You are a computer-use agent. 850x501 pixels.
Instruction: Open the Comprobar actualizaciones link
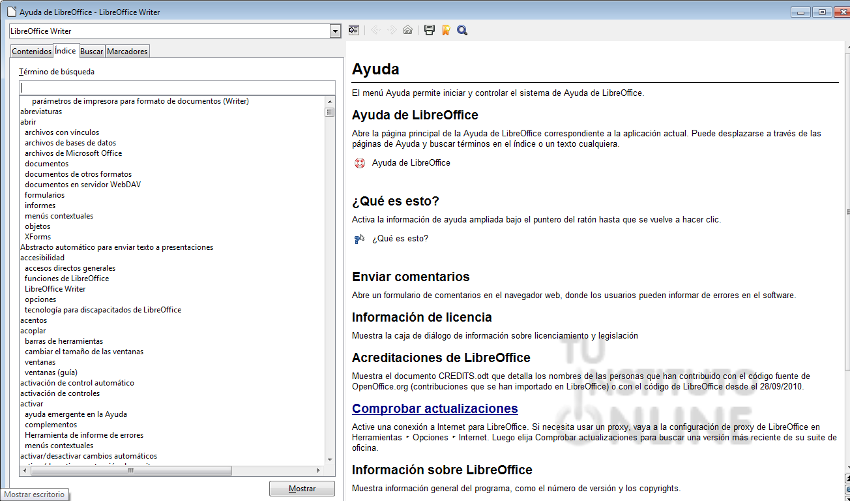pyautogui.click(x=434, y=409)
